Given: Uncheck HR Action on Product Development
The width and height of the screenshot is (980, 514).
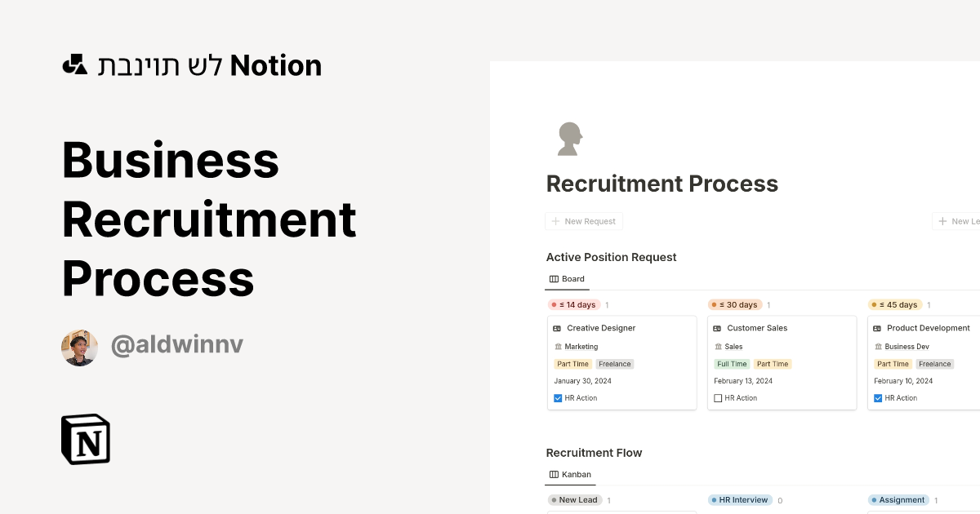Looking at the screenshot, I should click(878, 398).
